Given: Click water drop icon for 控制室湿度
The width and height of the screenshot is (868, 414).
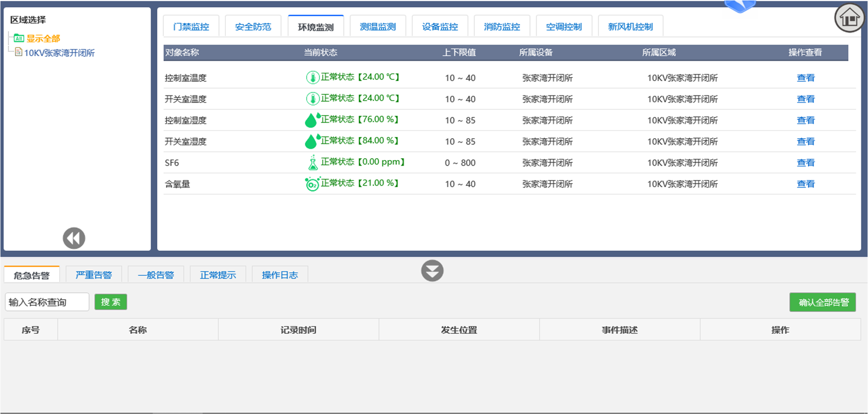Looking at the screenshot, I should coord(312,120).
